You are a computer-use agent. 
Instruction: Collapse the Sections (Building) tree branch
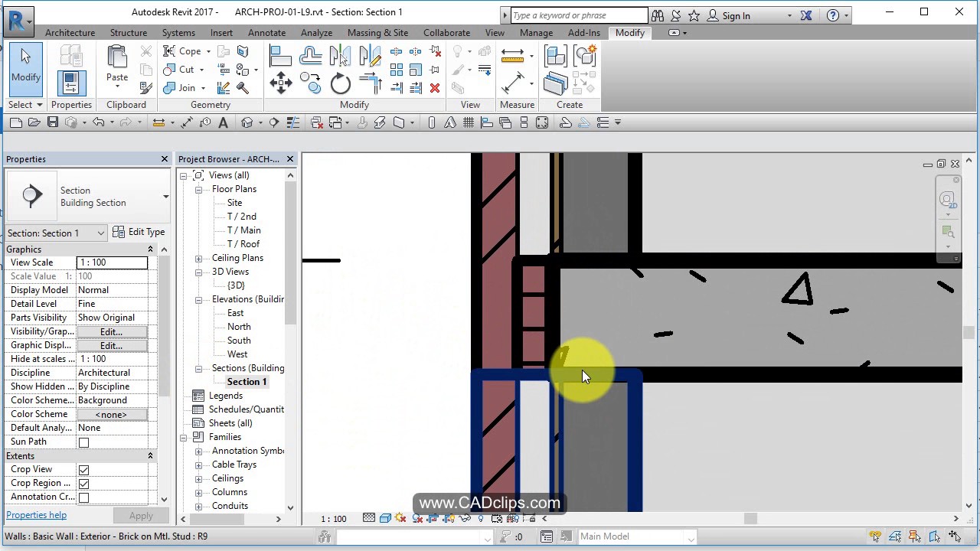[x=199, y=368]
